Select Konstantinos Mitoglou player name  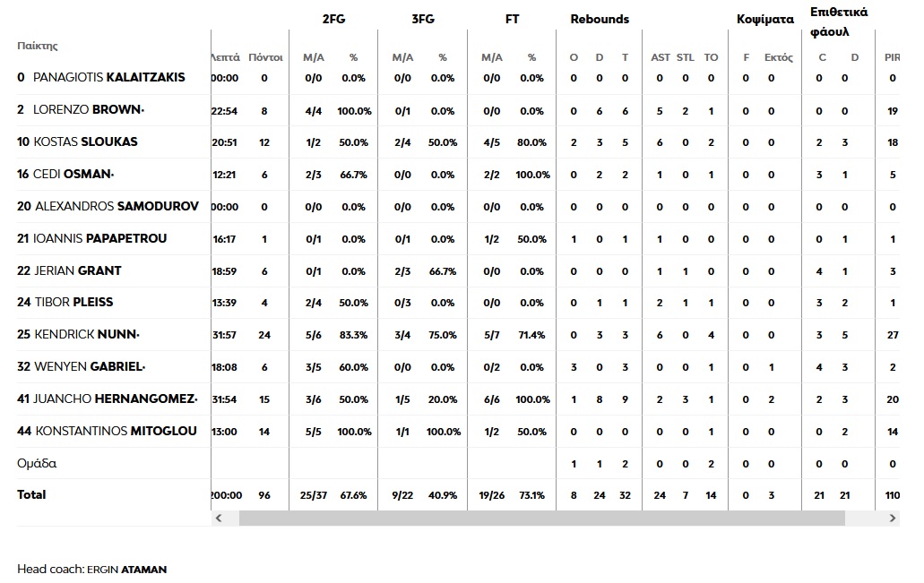[x=116, y=431]
